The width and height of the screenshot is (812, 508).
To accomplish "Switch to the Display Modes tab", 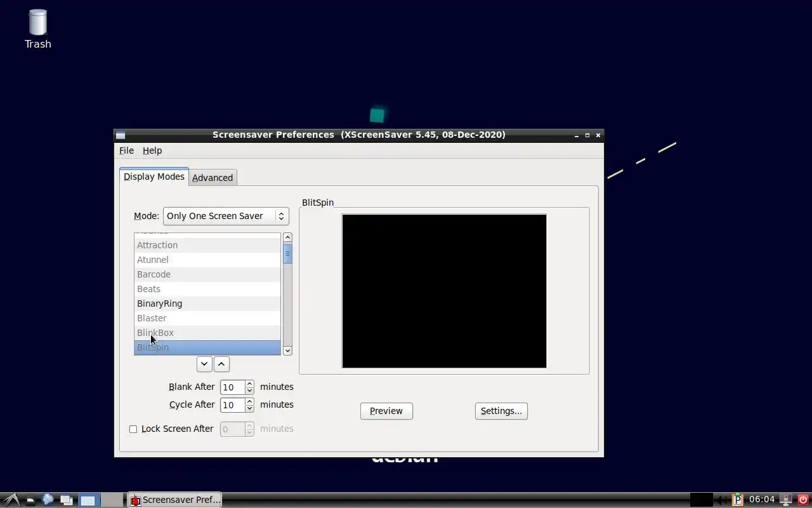I will [x=154, y=177].
